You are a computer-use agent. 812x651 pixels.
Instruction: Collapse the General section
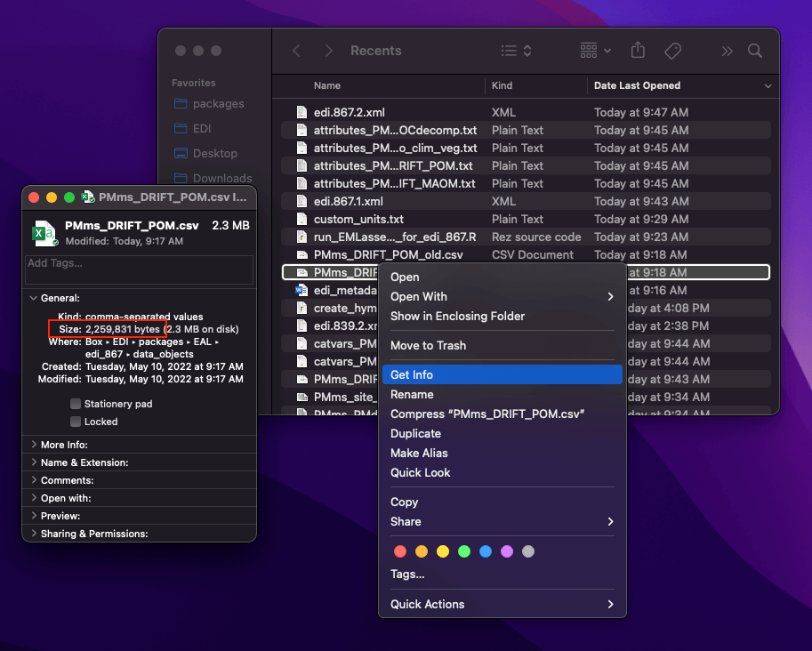click(34, 298)
